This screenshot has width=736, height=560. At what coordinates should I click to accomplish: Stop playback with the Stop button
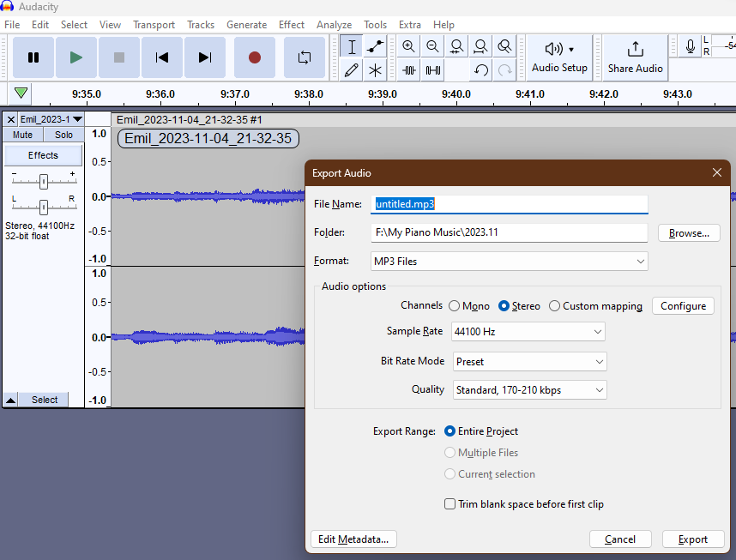(119, 57)
